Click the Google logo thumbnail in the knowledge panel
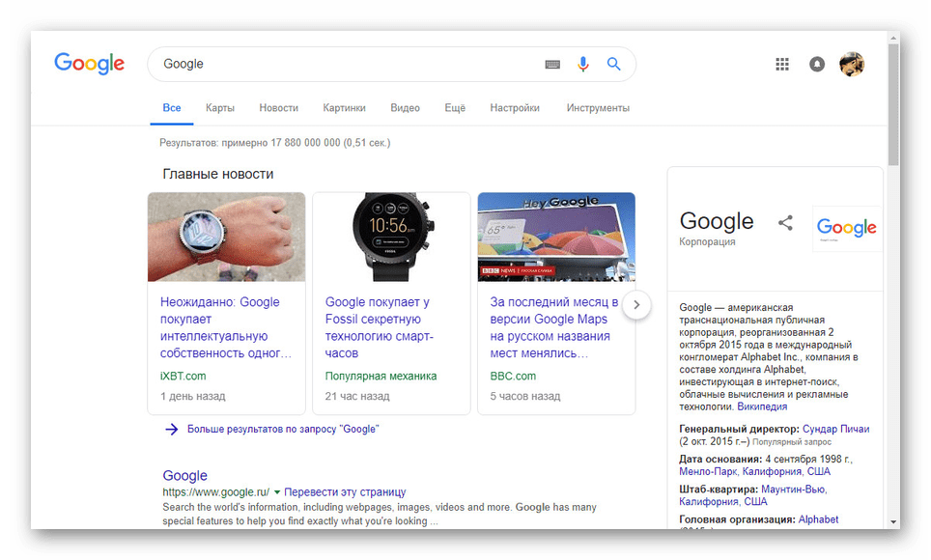The image size is (931, 560). click(847, 228)
